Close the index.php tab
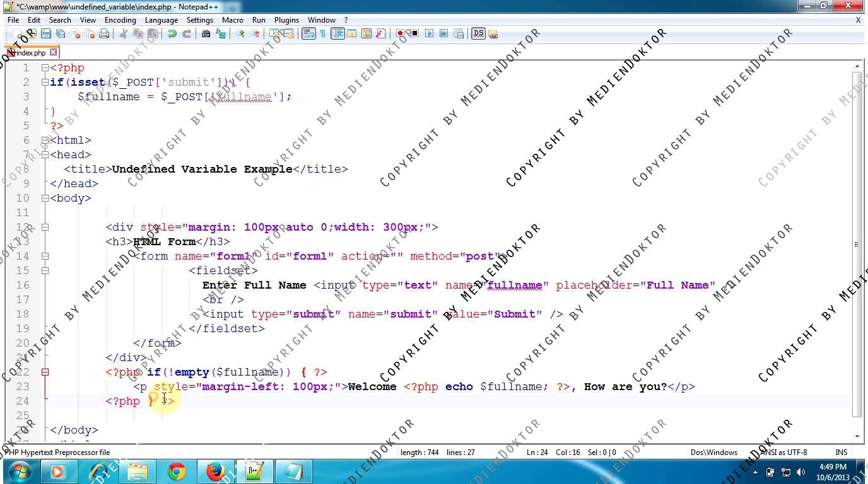 click(x=54, y=52)
